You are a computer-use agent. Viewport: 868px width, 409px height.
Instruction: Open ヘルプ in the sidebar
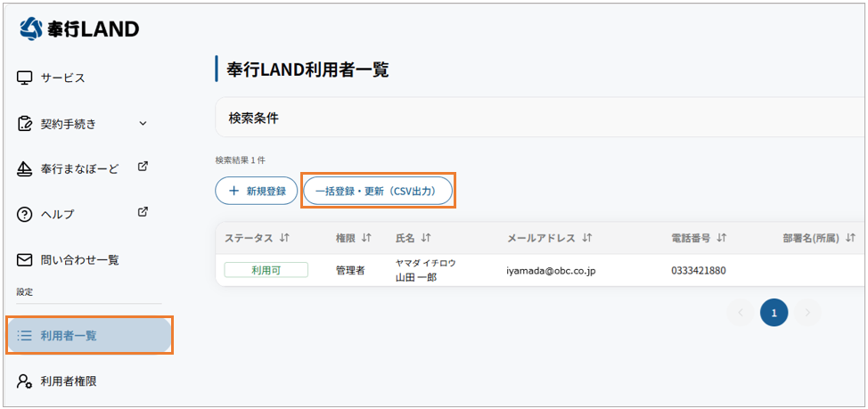pyautogui.click(x=57, y=215)
